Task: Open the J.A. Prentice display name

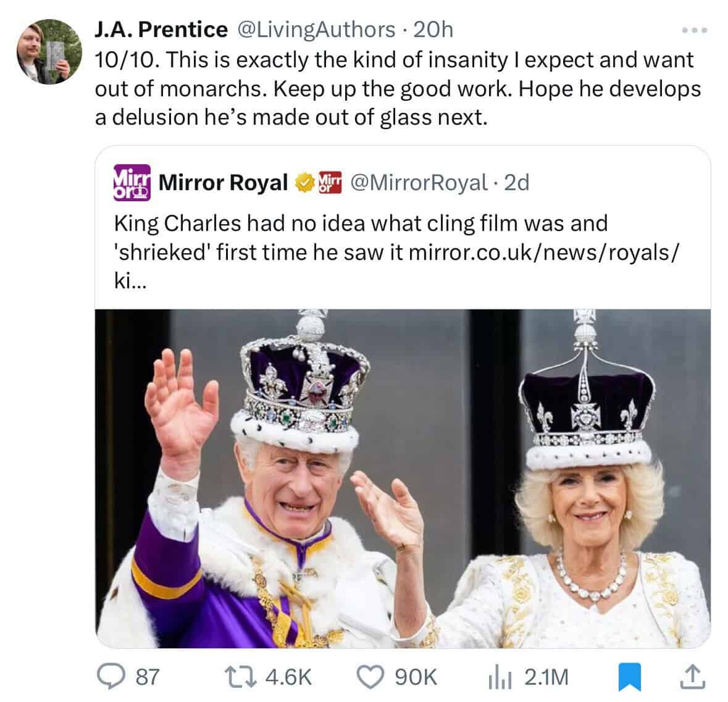Action: (161, 29)
